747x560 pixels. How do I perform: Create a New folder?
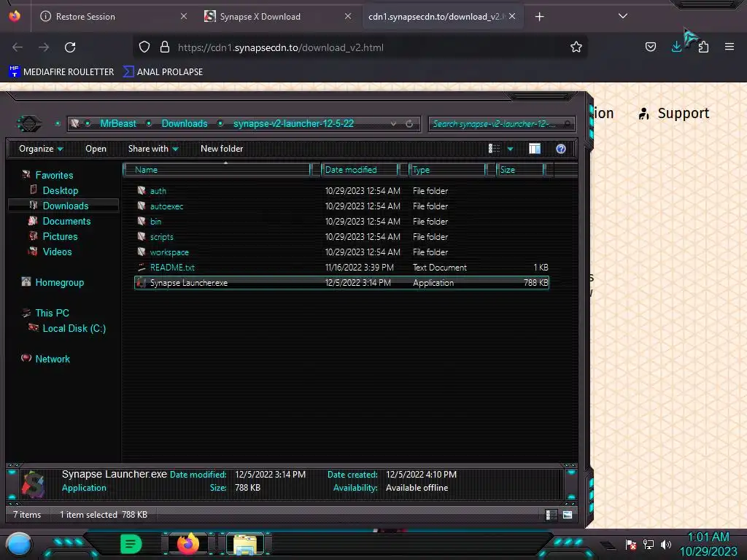pyautogui.click(x=222, y=149)
